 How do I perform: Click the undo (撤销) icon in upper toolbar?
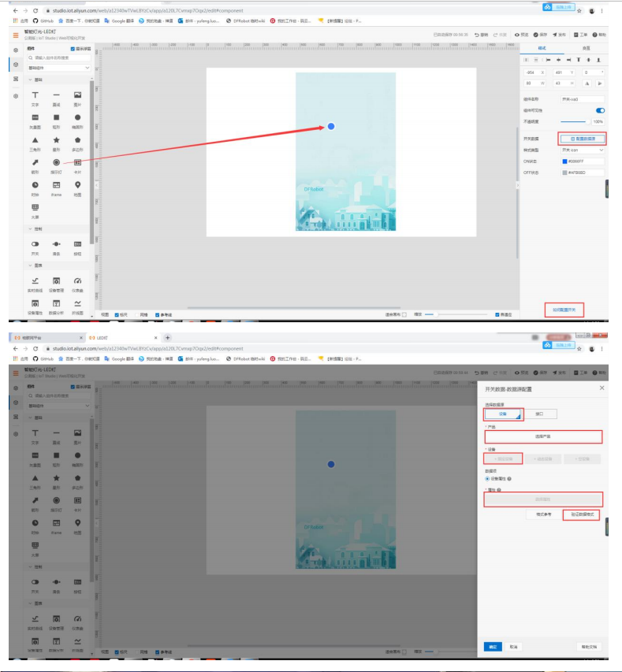point(476,35)
